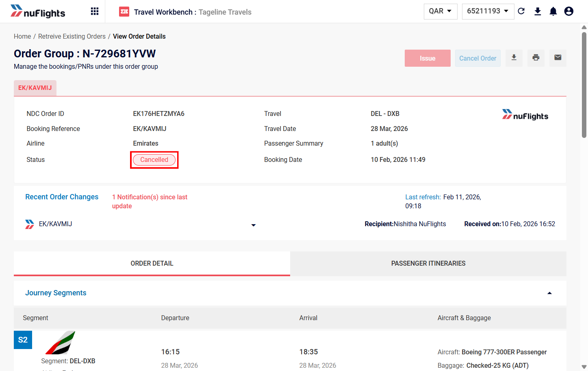Click Received on 10 Feb, 2026 16:52
Screen dimensions: 588x371
510,224
